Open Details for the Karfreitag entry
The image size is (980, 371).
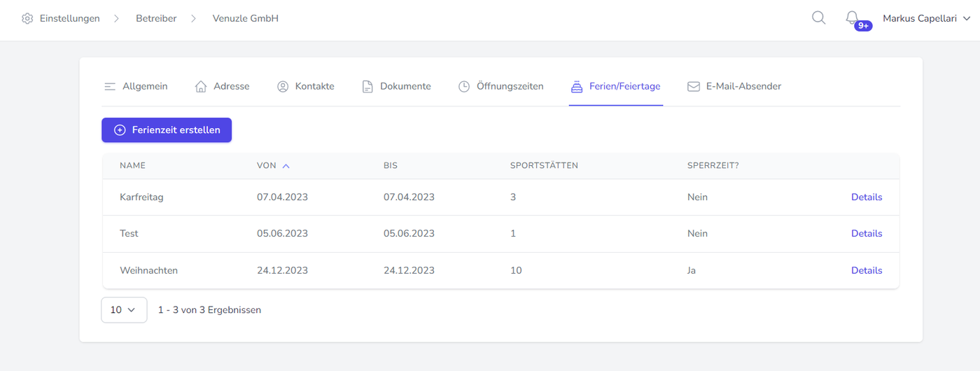tap(866, 197)
